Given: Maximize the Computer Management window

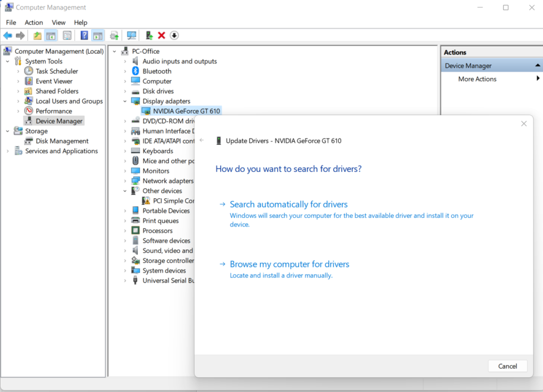Looking at the screenshot, I should click(x=505, y=7).
